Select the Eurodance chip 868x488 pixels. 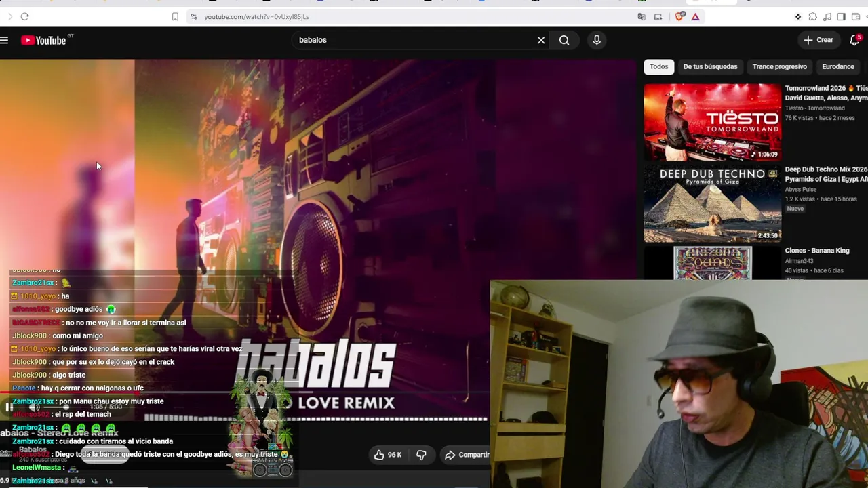(x=837, y=66)
